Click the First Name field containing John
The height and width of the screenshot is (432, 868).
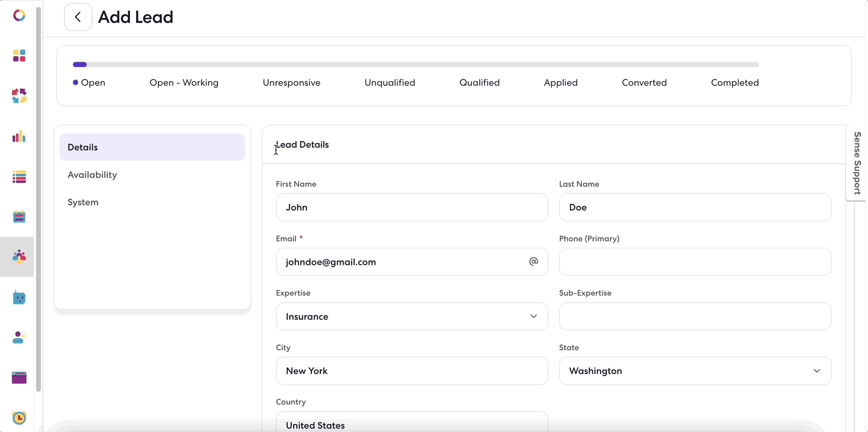click(412, 207)
